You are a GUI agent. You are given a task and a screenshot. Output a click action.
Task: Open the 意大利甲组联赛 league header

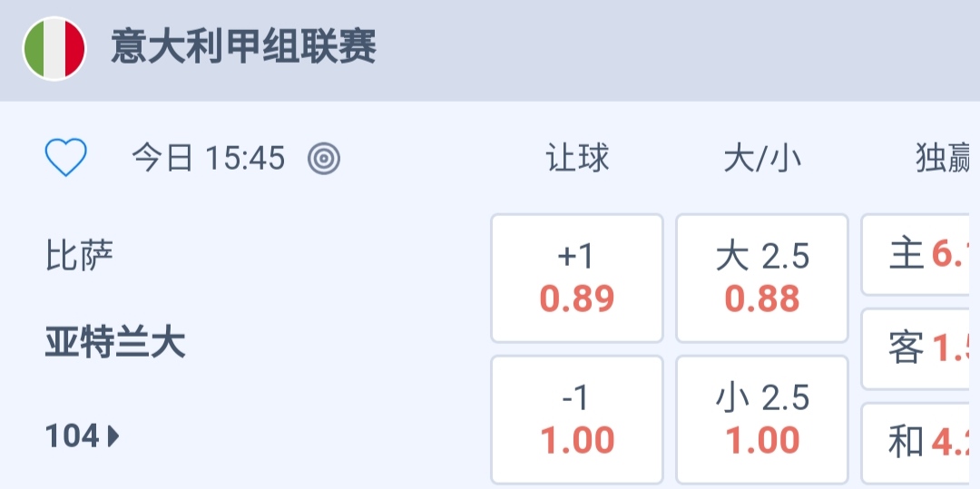tap(243, 47)
